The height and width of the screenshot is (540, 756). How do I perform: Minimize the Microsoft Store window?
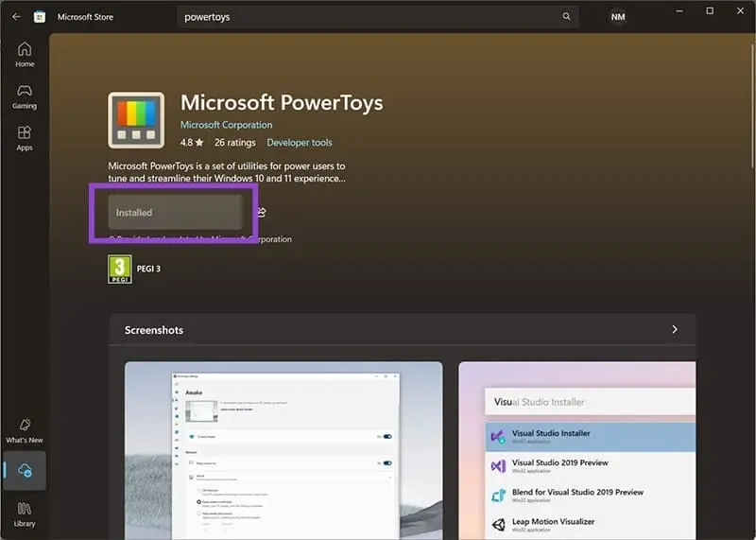tap(679, 11)
